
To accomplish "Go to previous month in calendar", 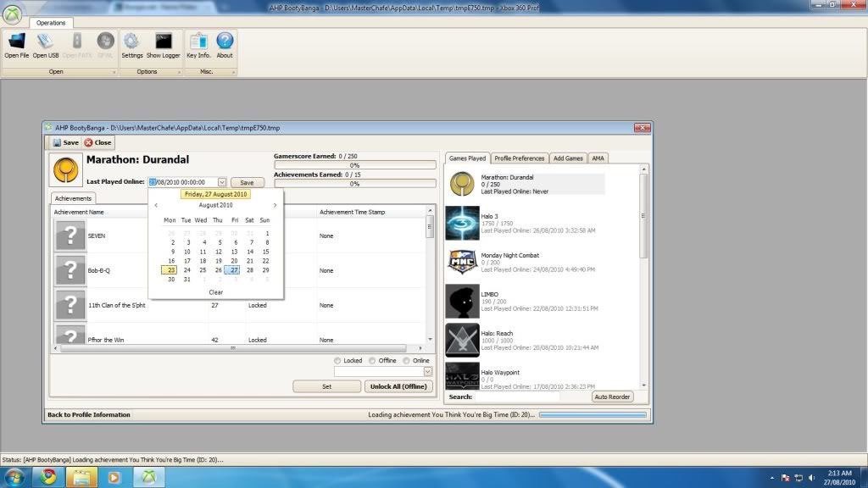I will [156, 205].
